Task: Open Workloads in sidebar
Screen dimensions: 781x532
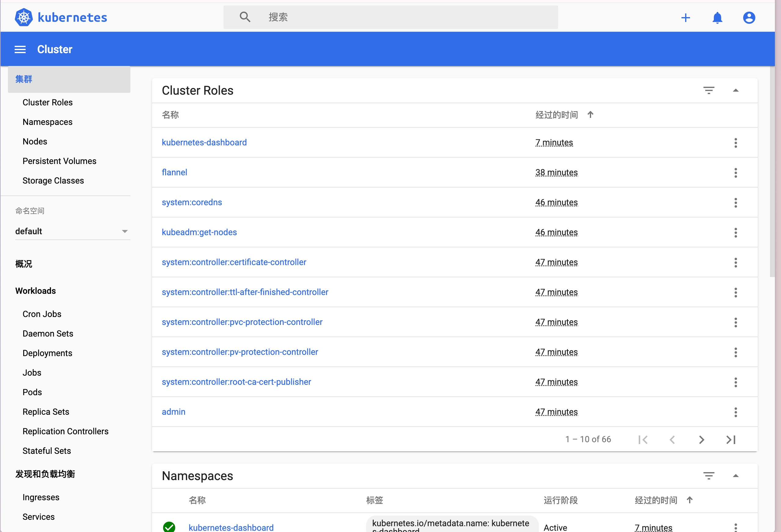Action: 36,291
